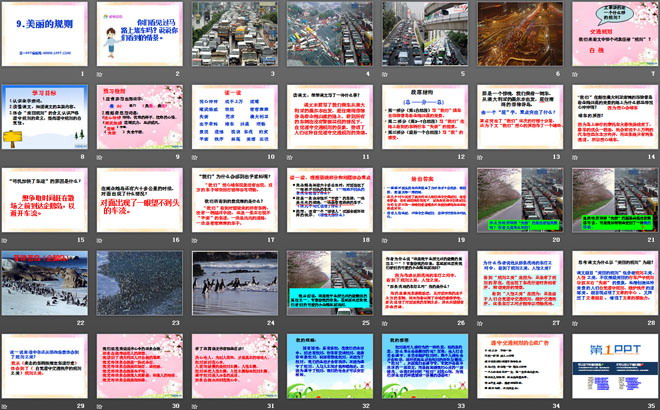
Task: Click the animation star icon under slide 17
Action: point(194,240)
